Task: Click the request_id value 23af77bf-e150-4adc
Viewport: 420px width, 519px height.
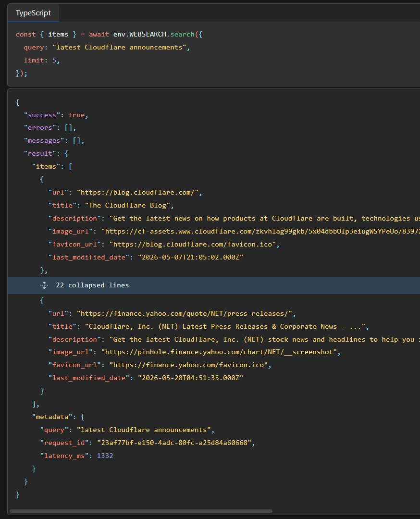Action: click(x=174, y=443)
